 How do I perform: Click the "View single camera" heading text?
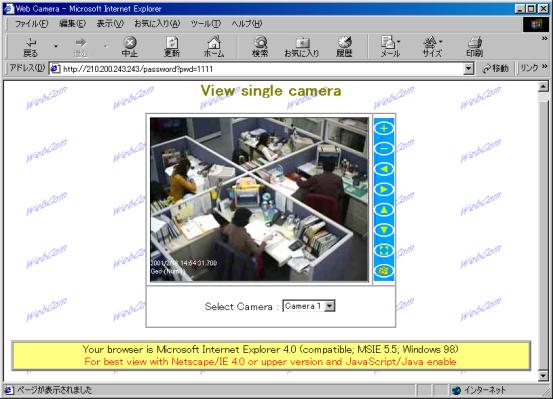[271, 91]
